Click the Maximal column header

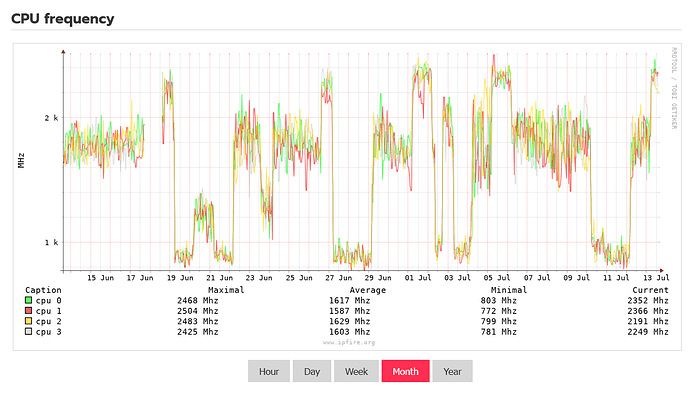(226, 290)
